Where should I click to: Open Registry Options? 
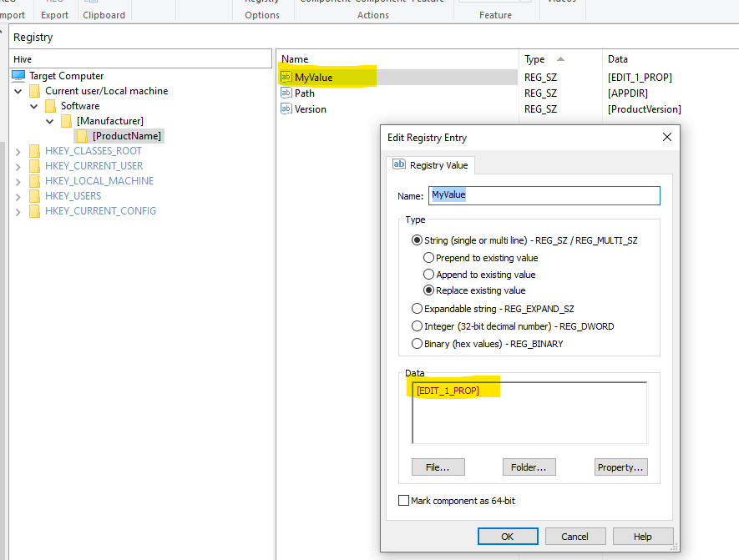click(x=262, y=9)
